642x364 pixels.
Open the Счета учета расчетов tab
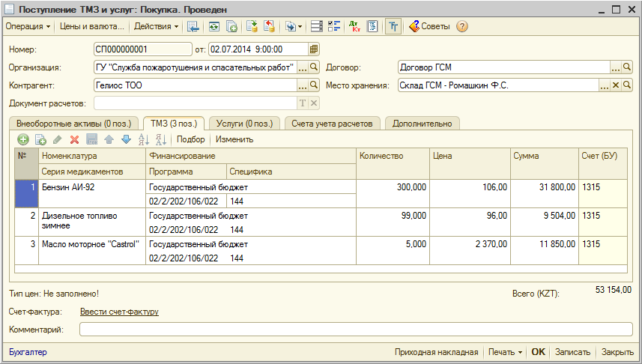[332, 124]
